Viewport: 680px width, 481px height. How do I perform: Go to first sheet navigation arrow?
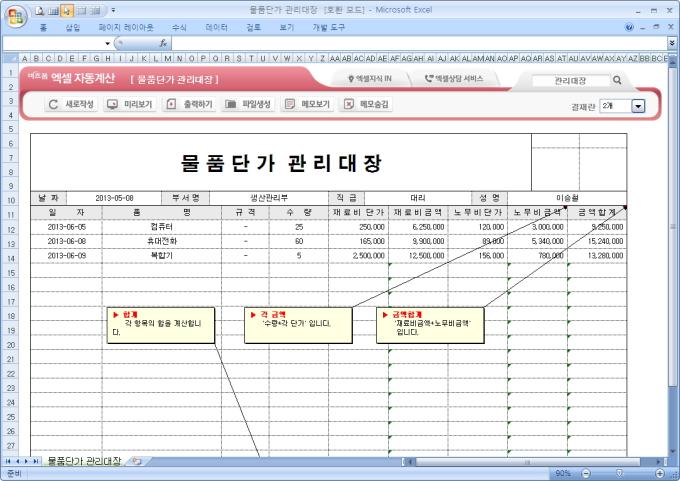click(x=8, y=461)
